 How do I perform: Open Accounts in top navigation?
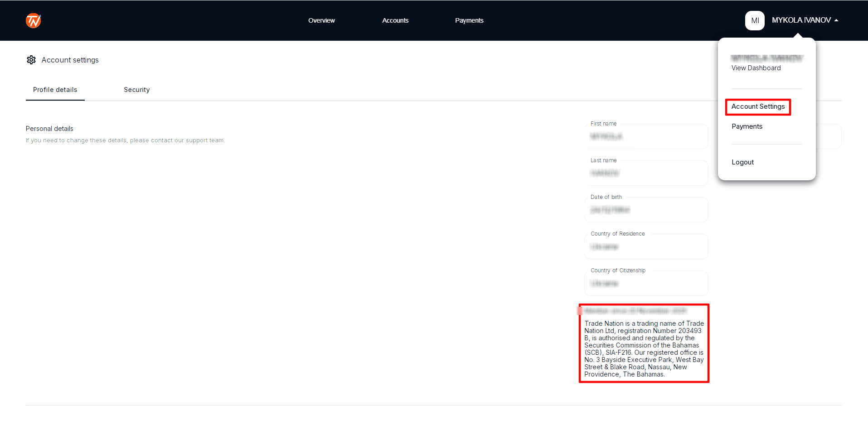tap(395, 20)
